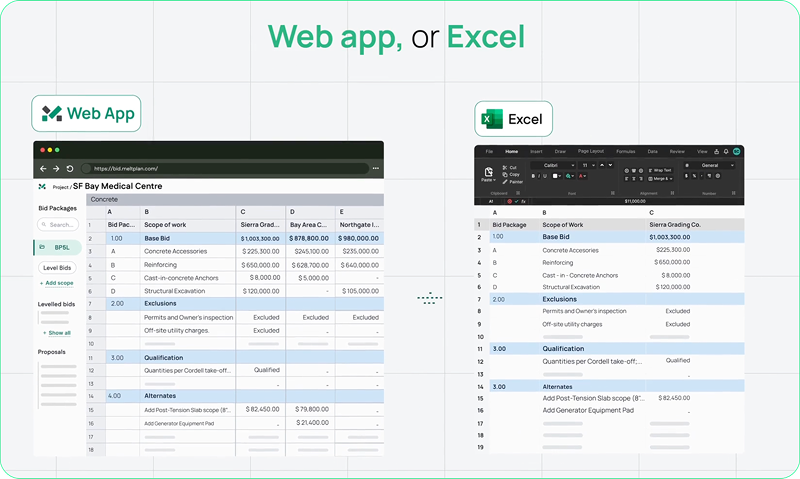Focus the Bid Packages search field
The image size is (800, 479).
pyautogui.click(x=58, y=224)
